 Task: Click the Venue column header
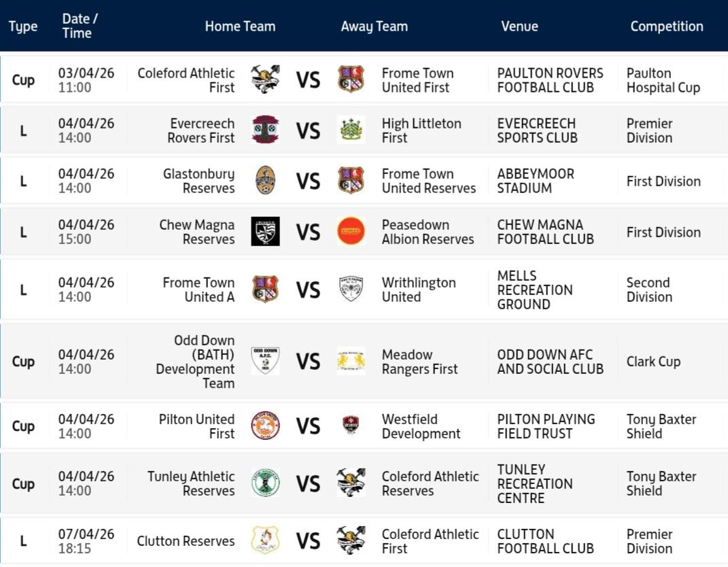[519, 27]
